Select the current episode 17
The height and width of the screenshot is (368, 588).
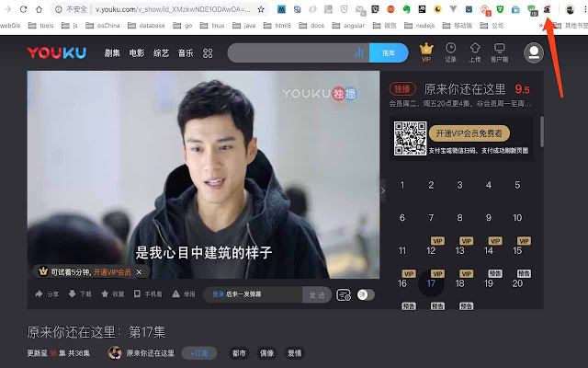coord(431,283)
